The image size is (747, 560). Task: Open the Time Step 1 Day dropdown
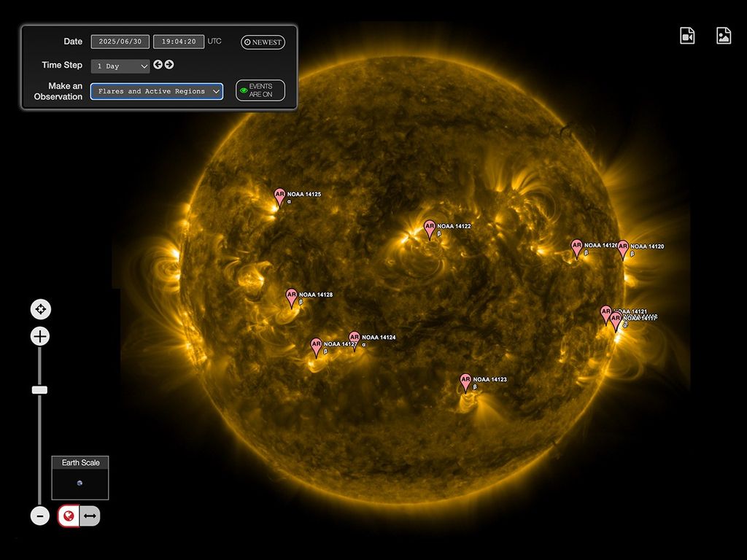point(120,66)
